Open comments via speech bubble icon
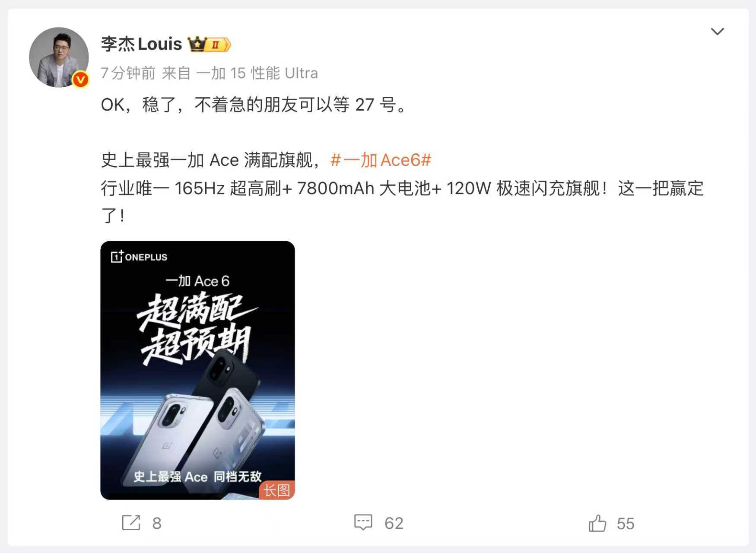The image size is (756, 553). click(363, 522)
